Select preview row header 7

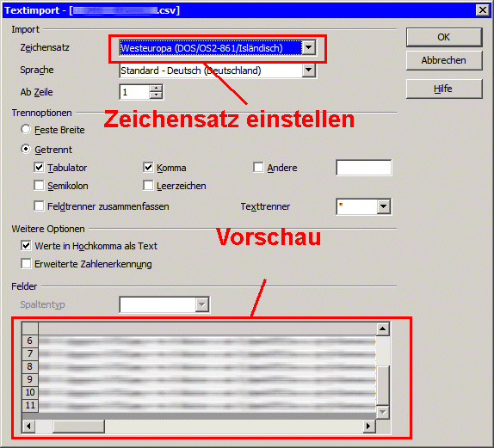pos(30,353)
